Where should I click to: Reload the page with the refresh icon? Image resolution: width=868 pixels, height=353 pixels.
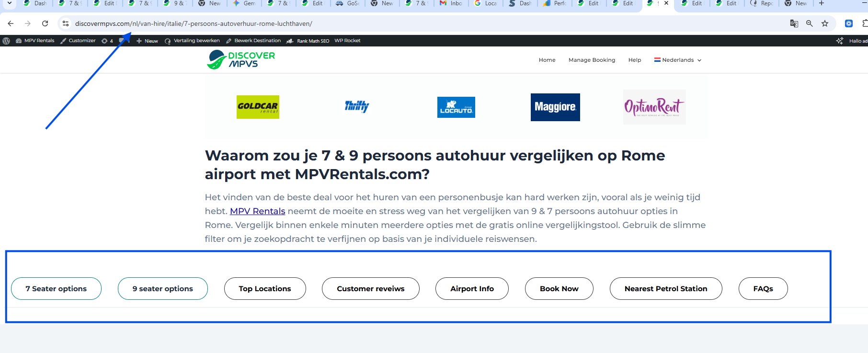coord(45,23)
